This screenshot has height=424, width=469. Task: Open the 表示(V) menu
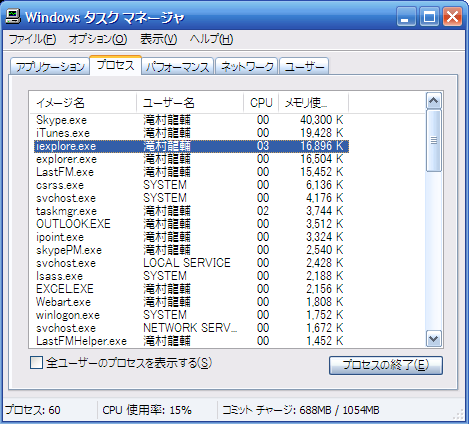point(158,39)
